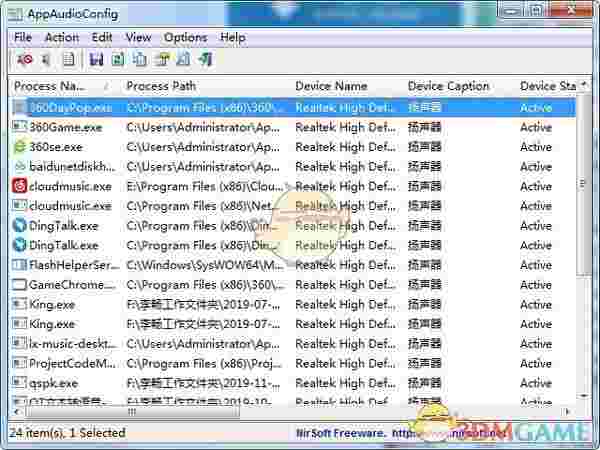The image size is (600, 450).
Task: Click Active state in the 360se.exe row
Action: tap(536, 147)
